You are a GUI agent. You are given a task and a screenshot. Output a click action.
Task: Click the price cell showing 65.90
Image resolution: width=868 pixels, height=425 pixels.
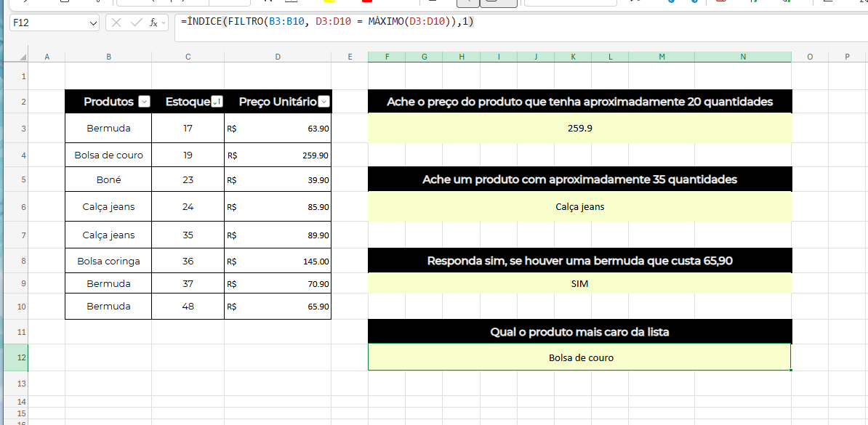click(x=278, y=307)
